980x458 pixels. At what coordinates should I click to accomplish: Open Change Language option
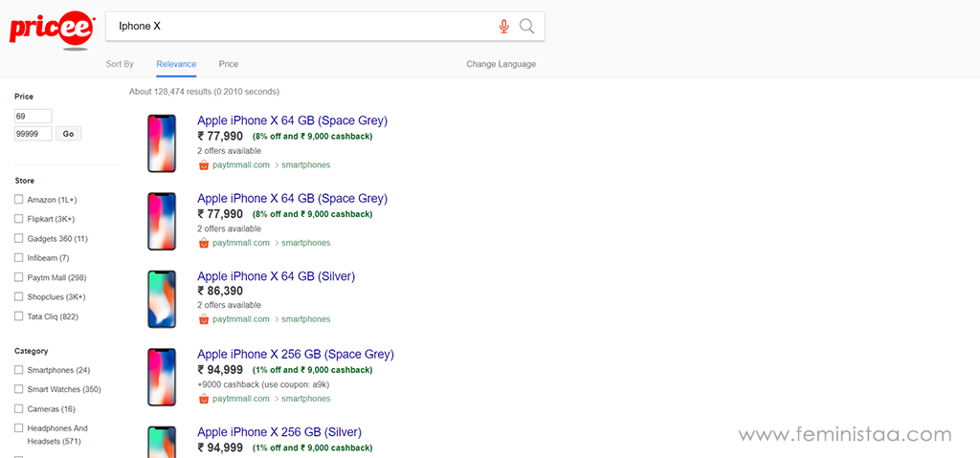(x=501, y=64)
